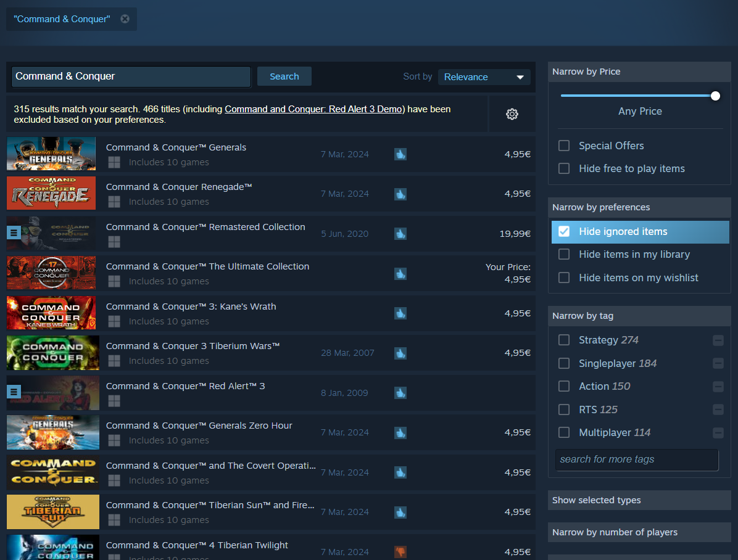Filter by RTS tag checkbox
This screenshot has height=560, width=738.
coord(564,410)
